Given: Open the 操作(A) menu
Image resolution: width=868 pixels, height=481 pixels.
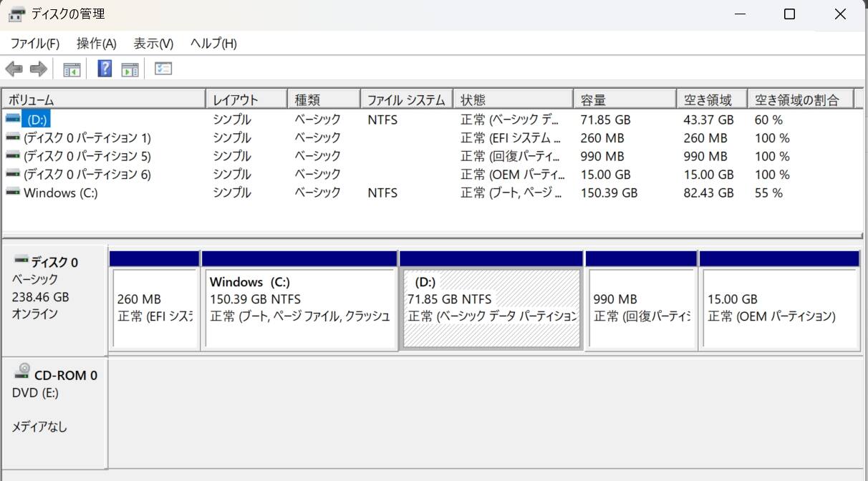Looking at the screenshot, I should click(96, 44).
